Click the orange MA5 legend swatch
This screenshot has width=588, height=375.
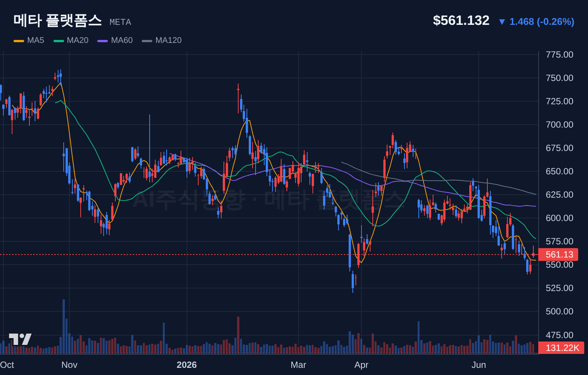pos(19,41)
